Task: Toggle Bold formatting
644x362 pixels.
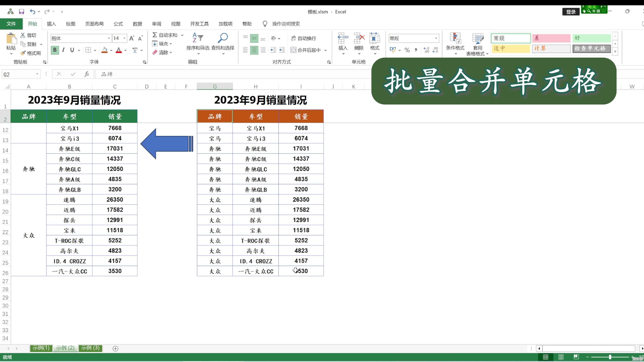Action: [55, 50]
